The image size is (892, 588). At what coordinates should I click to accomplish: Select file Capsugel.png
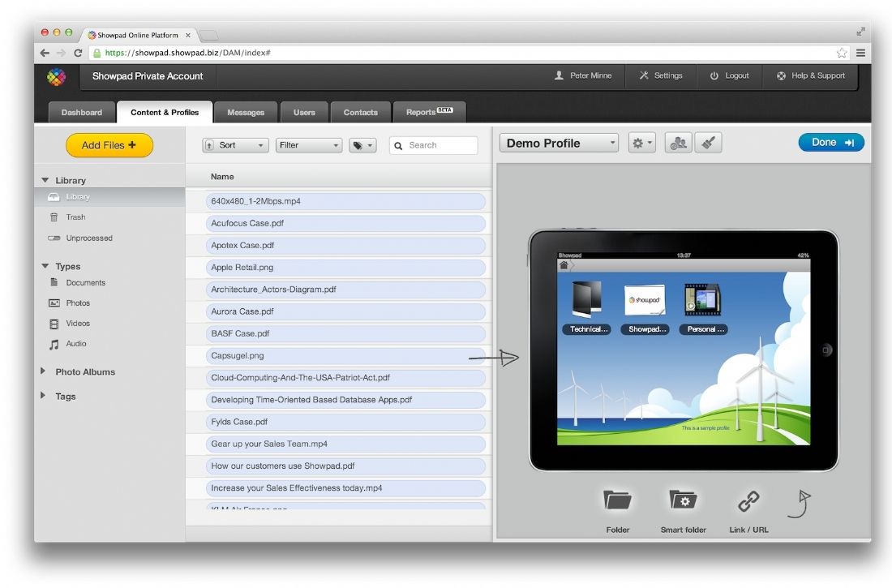[x=345, y=356]
